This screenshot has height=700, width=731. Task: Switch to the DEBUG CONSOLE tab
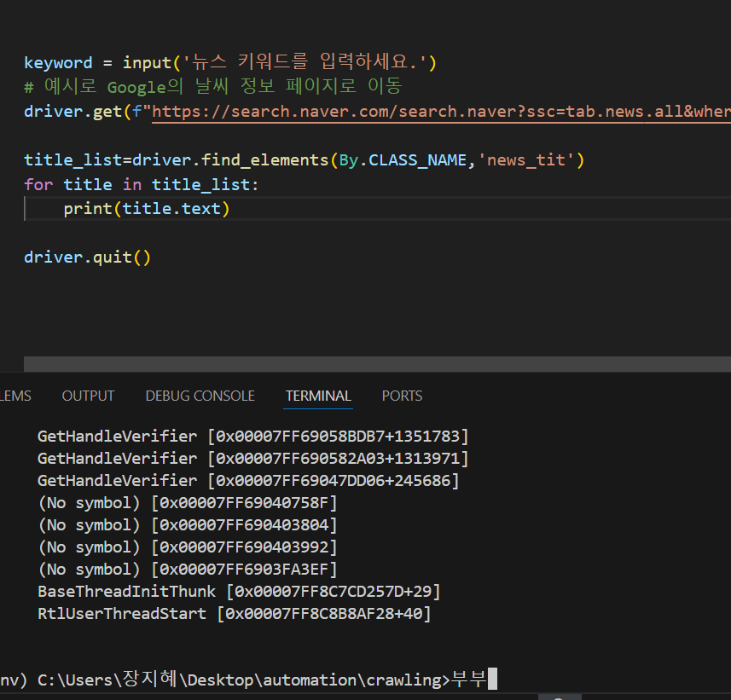[x=200, y=396]
